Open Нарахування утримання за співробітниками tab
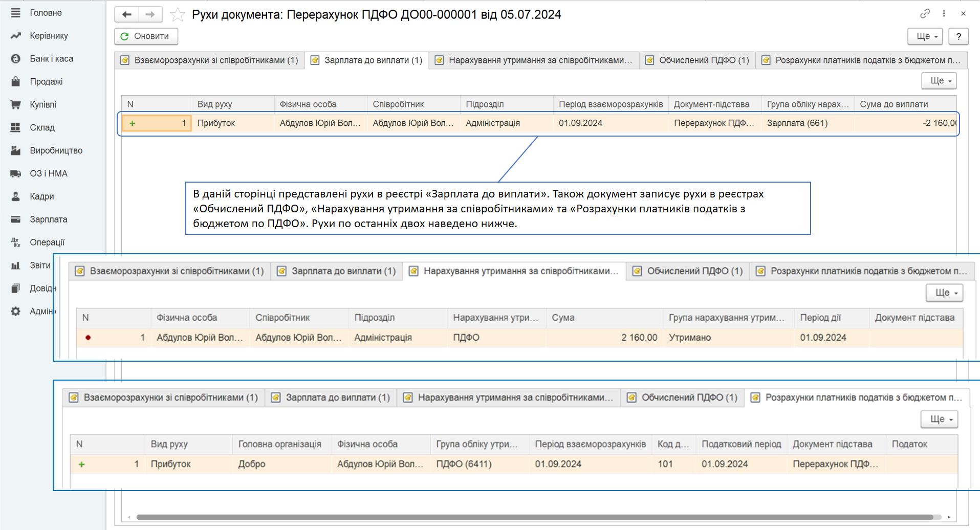Screen dimensions: 980x530 coord(534,60)
